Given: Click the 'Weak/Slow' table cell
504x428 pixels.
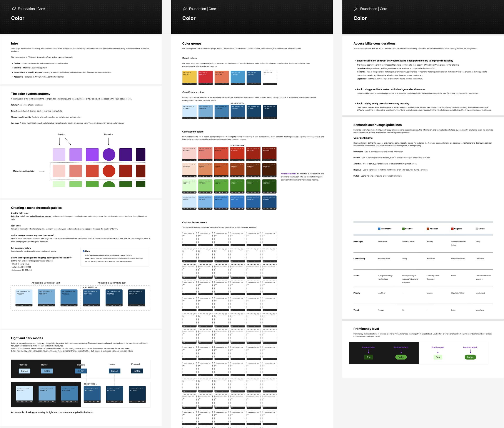Looking at the screenshot, I should 431,259.
